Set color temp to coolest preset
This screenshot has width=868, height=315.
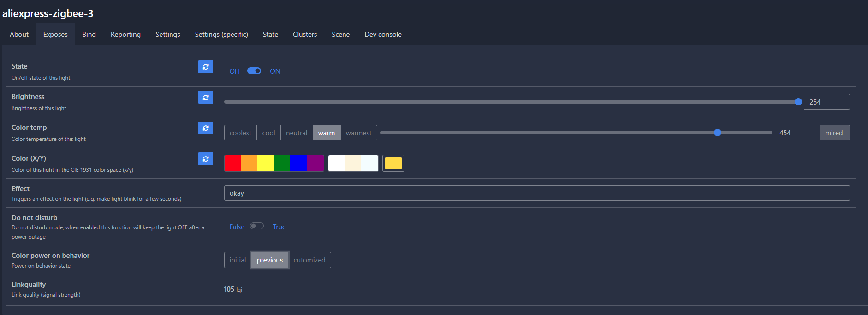pyautogui.click(x=240, y=133)
